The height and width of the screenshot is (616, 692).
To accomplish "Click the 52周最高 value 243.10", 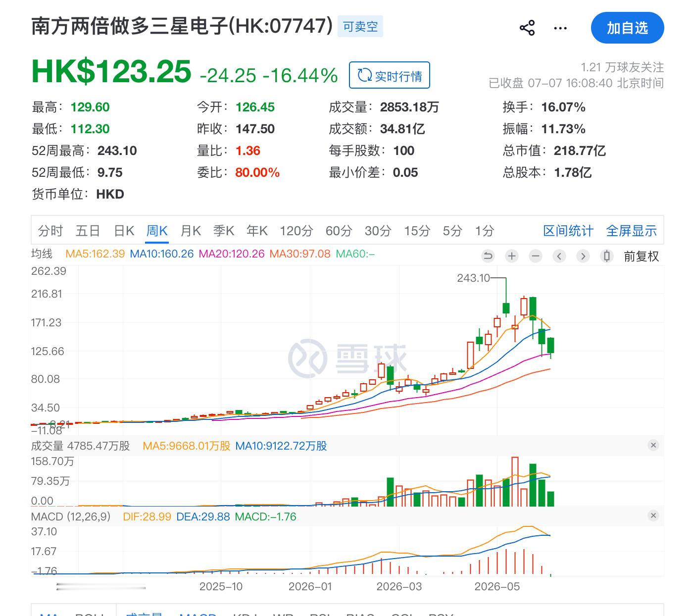I will pyautogui.click(x=117, y=151).
